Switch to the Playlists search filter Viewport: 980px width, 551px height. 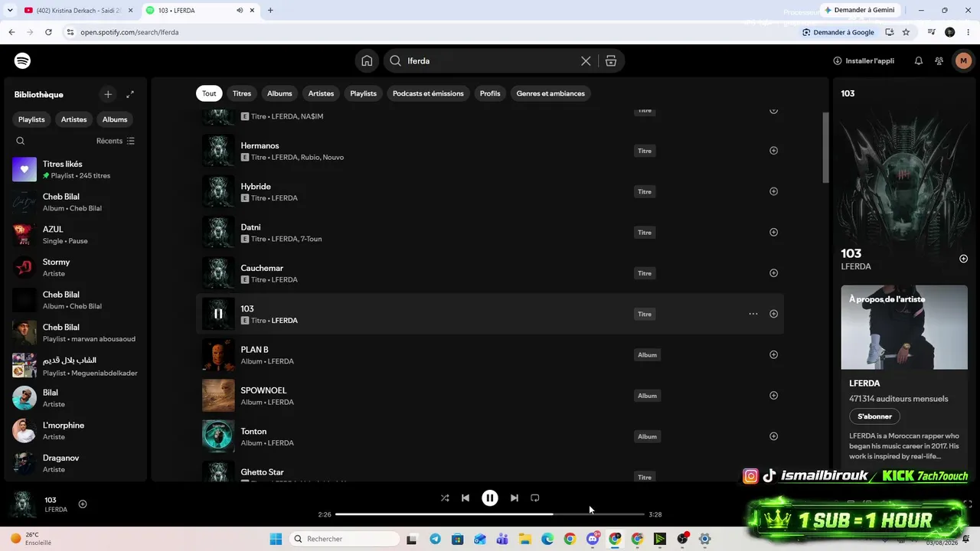tap(364, 93)
